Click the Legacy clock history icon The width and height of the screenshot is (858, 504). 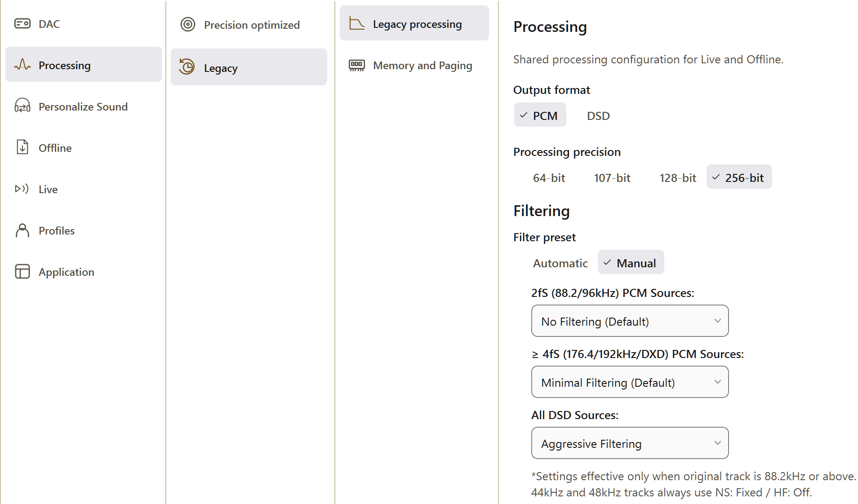point(187,67)
